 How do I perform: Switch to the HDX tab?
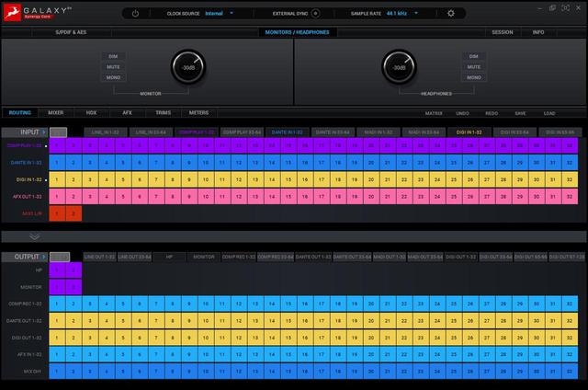pyautogui.click(x=91, y=112)
